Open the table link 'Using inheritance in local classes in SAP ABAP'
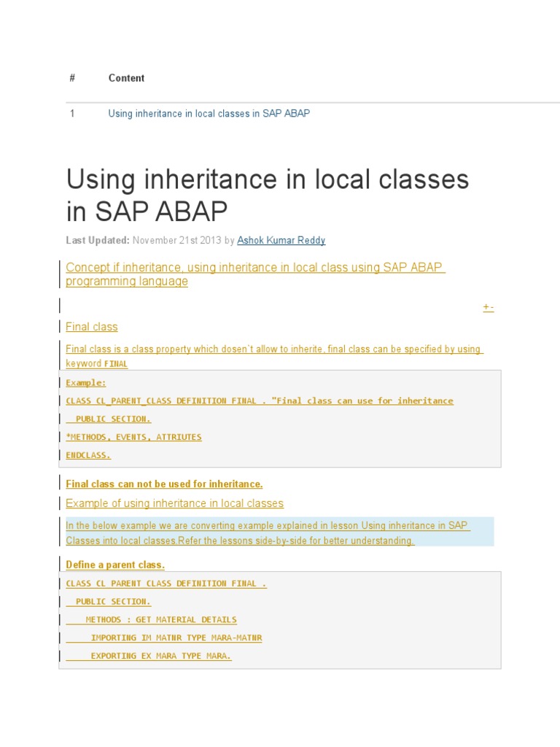Viewport: 560px width, 747px height. coord(209,114)
